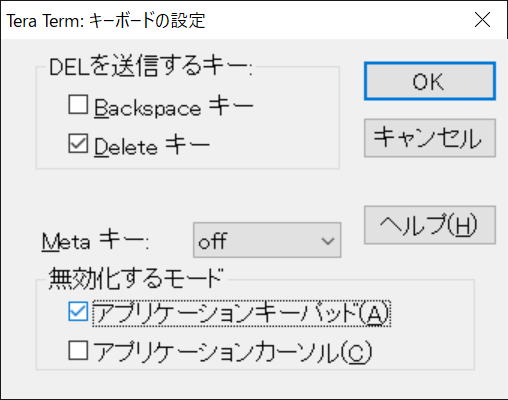Uncheck the Delete キー checkbox
The height and width of the screenshot is (400, 508).
click(78, 143)
